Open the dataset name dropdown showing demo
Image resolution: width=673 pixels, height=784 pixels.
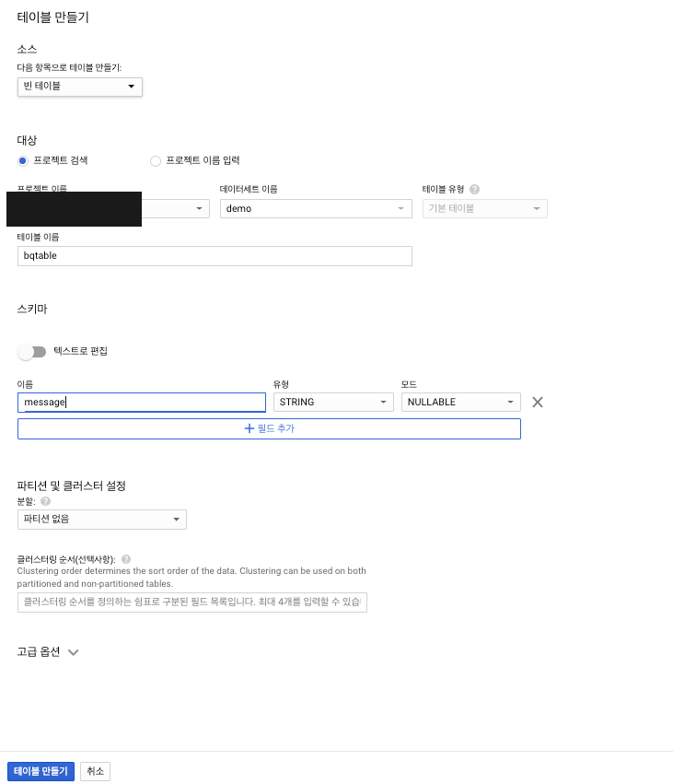(316, 208)
